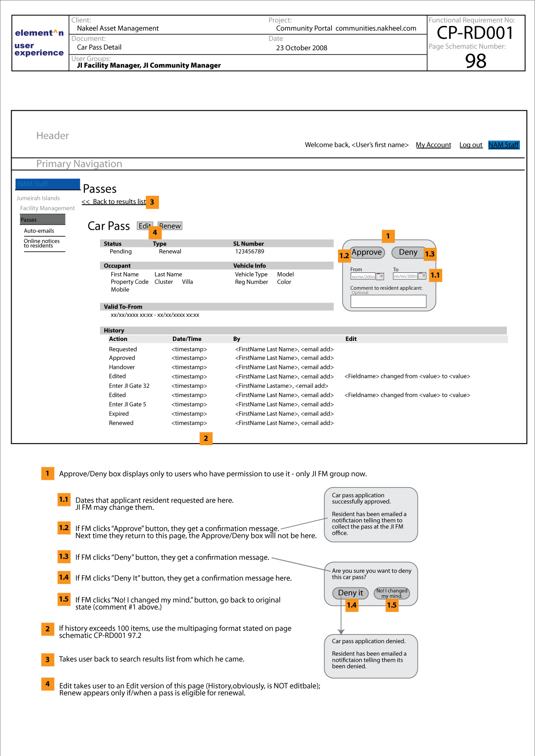
Task: Open the NAM Staff header link
Action: click(504, 145)
